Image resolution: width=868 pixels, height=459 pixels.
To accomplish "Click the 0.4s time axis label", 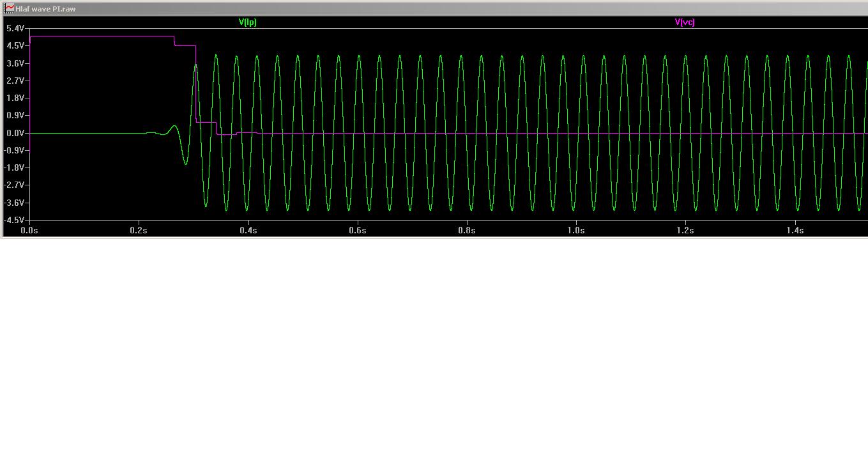I will [x=248, y=230].
